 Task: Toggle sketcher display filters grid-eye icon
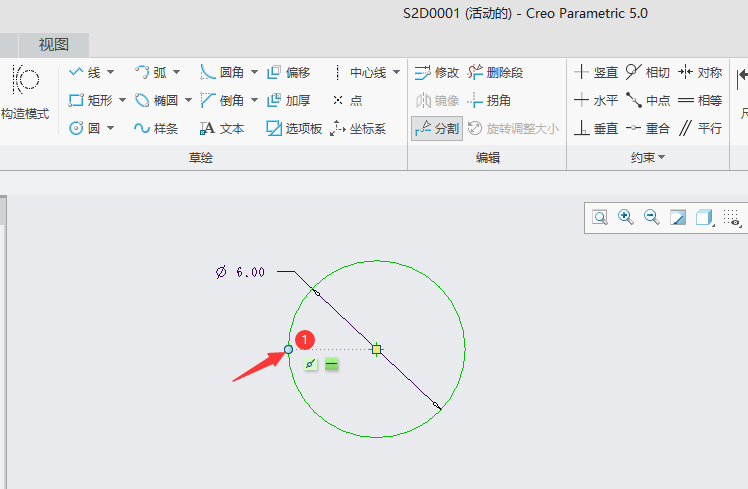click(731, 218)
